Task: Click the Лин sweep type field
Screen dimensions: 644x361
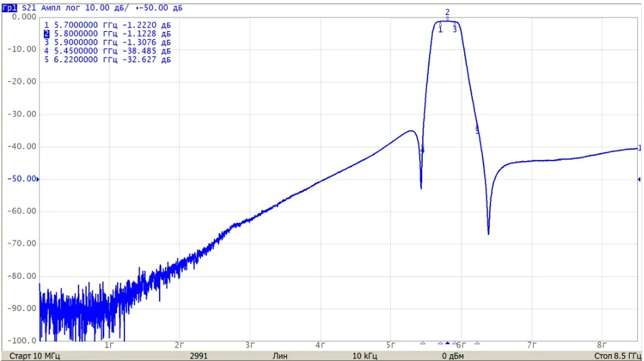Action: [280, 356]
